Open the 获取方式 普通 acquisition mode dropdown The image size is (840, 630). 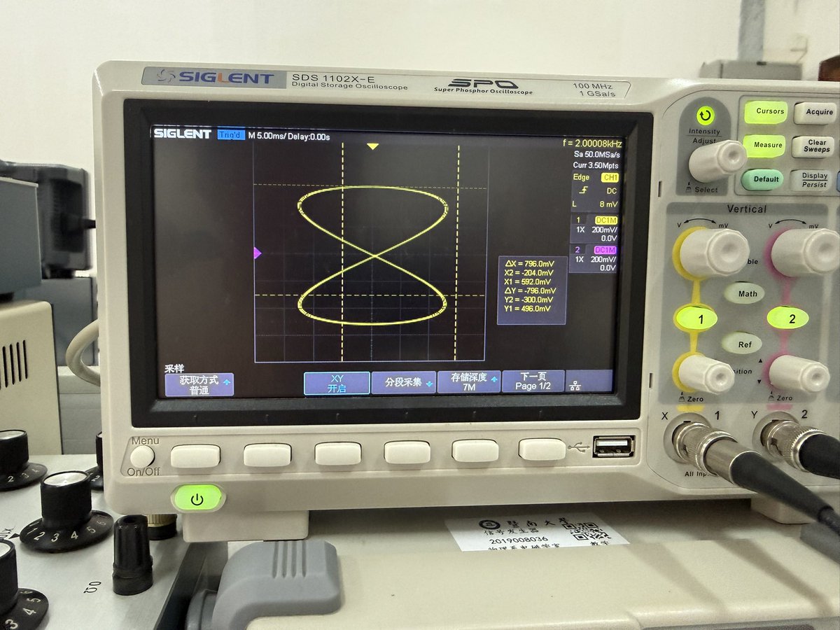click(x=199, y=384)
